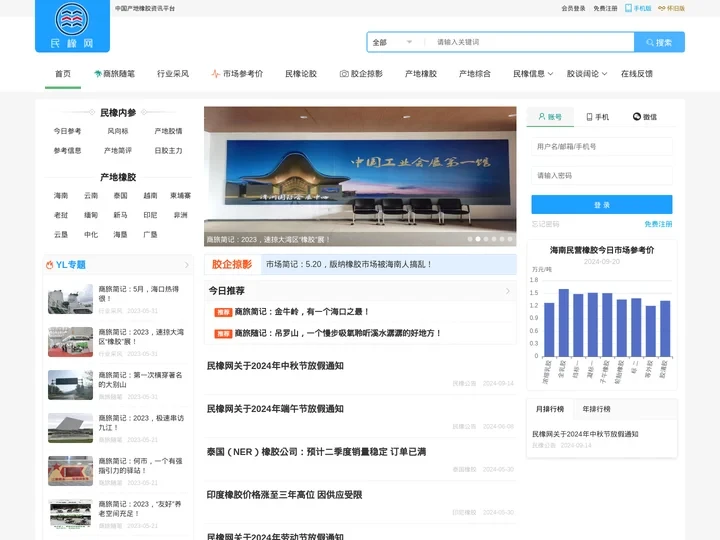Expand YL专题 section with its arrow
This screenshot has width=720, height=540.
point(186,265)
